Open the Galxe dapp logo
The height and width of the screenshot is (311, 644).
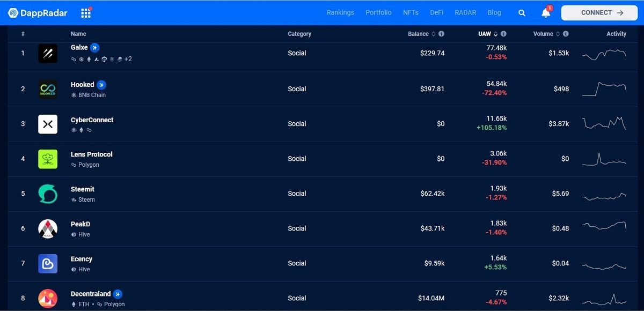point(48,53)
